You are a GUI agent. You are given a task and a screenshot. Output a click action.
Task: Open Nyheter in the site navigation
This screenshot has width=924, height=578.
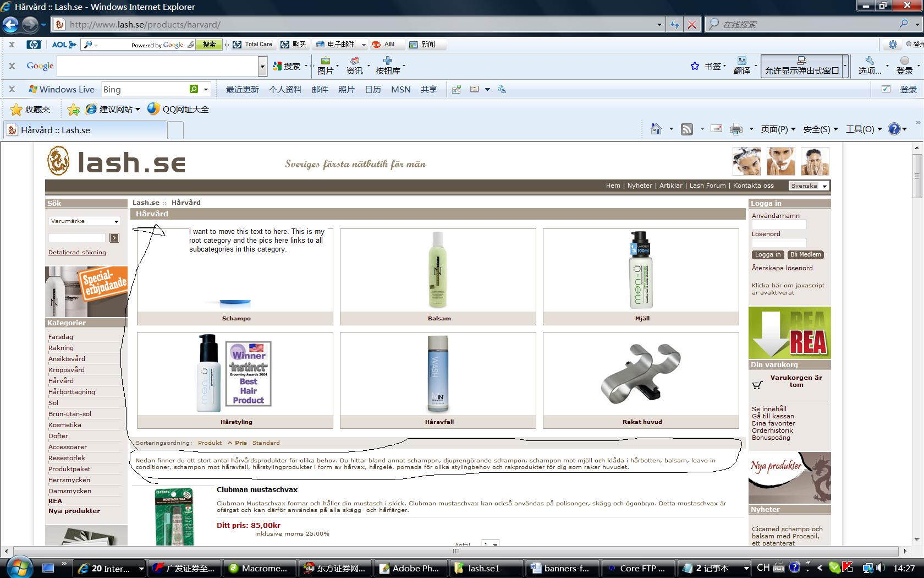(640, 186)
